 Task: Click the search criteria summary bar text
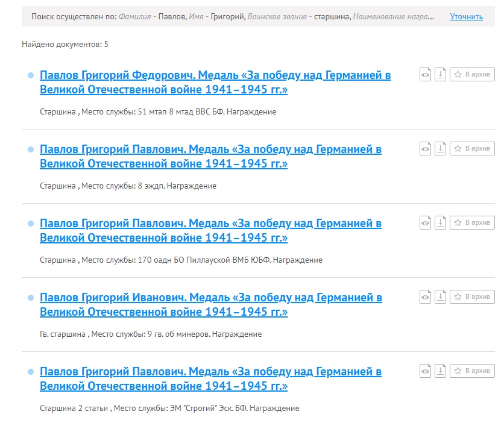click(x=233, y=16)
